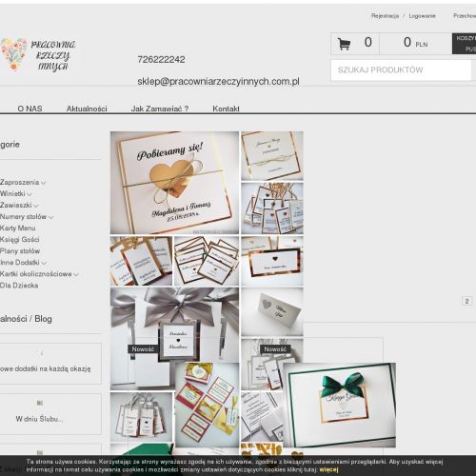
Task: Open Jak Zamawiać ? menu item
Action: coord(160,109)
